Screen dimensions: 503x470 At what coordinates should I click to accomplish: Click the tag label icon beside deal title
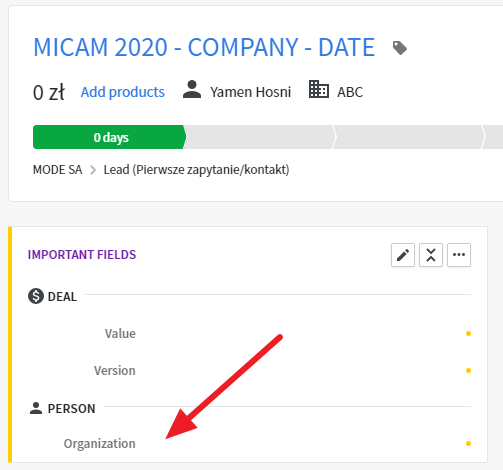tap(400, 48)
